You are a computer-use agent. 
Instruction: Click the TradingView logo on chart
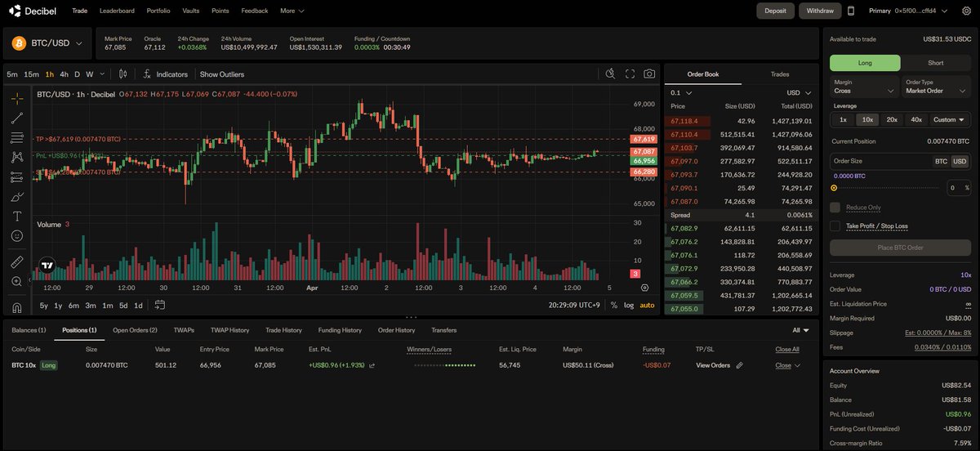point(47,265)
